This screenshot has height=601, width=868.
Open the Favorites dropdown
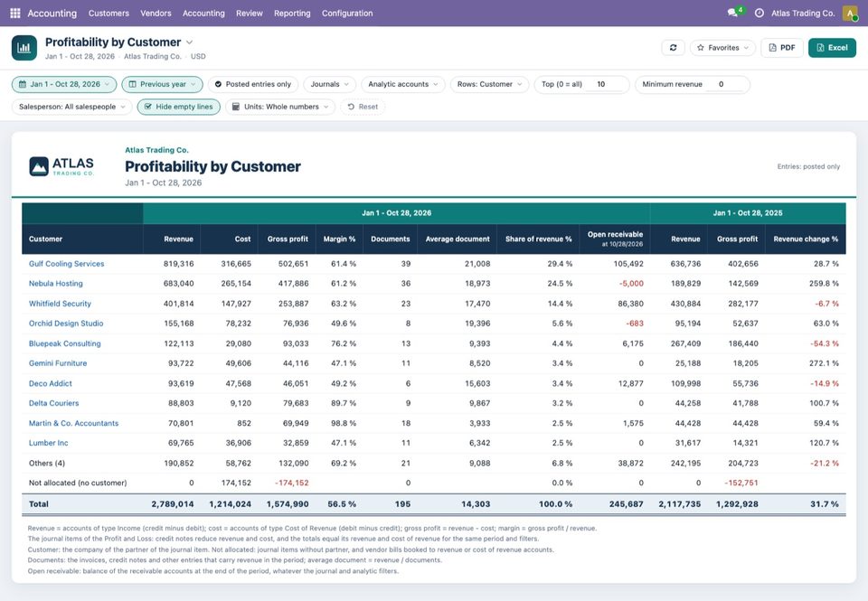(722, 48)
